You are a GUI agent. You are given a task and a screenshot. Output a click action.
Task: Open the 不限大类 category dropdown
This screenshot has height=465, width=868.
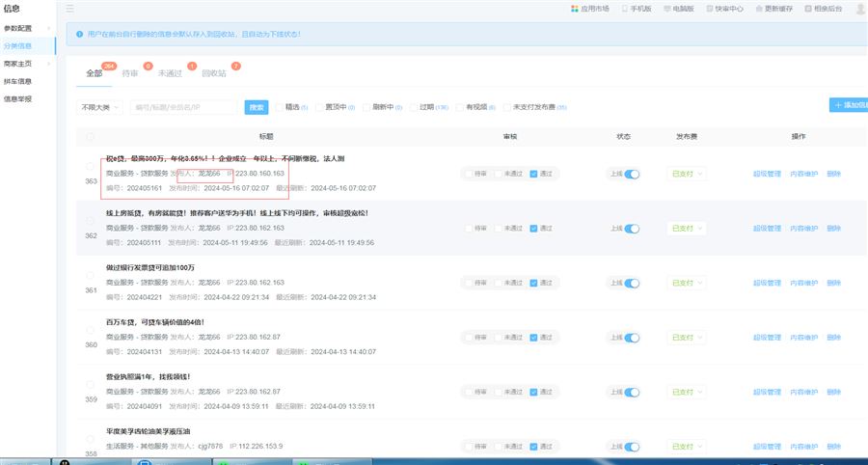pyautogui.click(x=100, y=107)
